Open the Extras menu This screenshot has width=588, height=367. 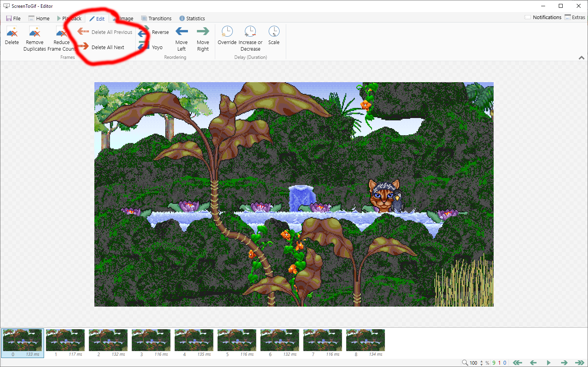575,17
